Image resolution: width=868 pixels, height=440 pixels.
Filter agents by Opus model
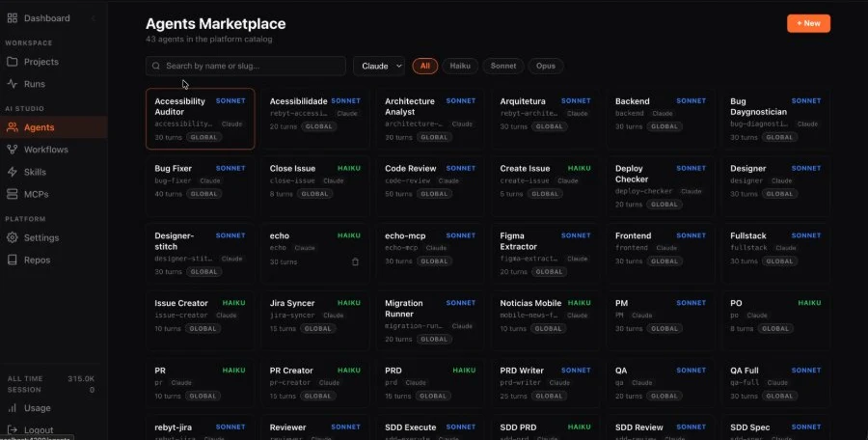(x=545, y=66)
